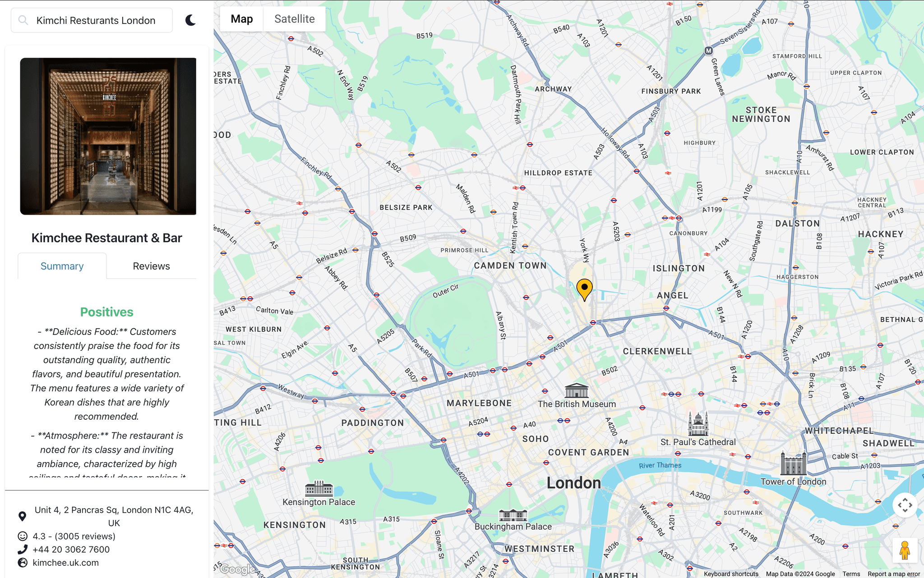Toggle dark mode moon icon
This screenshot has height=578, width=924.
[x=190, y=20]
